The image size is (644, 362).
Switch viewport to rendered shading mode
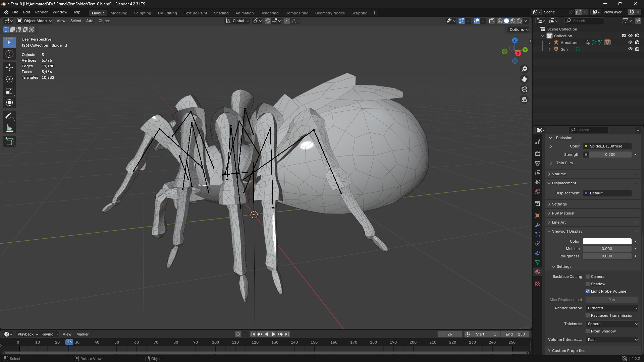point(520,20)
